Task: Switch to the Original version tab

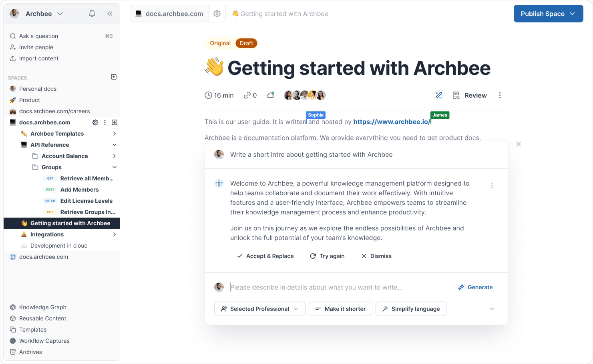Action: (x=220, y=43)
